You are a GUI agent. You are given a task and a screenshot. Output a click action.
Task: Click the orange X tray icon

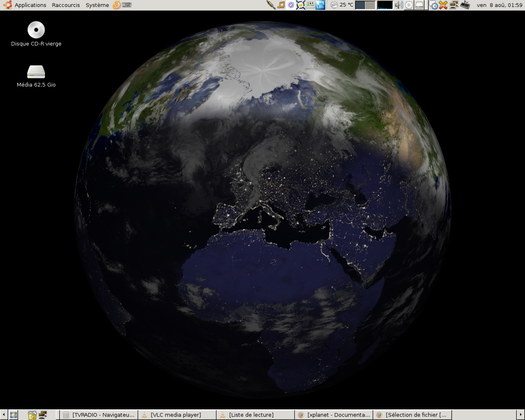pos(443,5)
